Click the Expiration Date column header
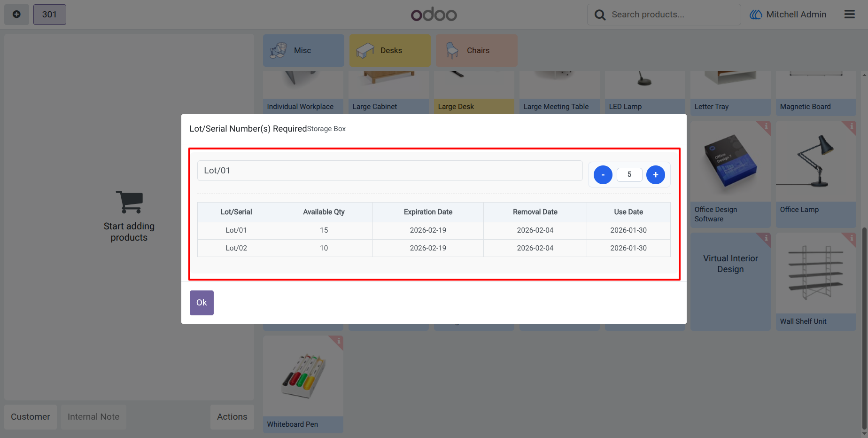 [428, 212]
